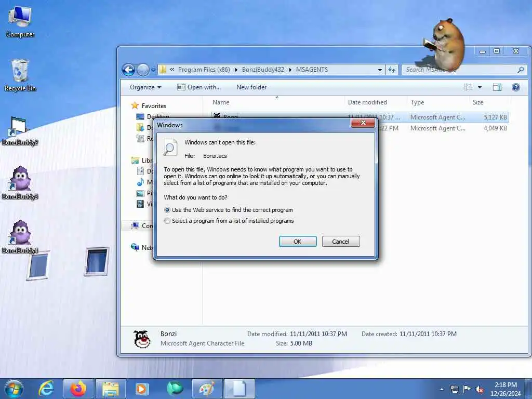Open the BonziBuddy3 desktop shortcut

pyautogui.click(x=20, y=183)
